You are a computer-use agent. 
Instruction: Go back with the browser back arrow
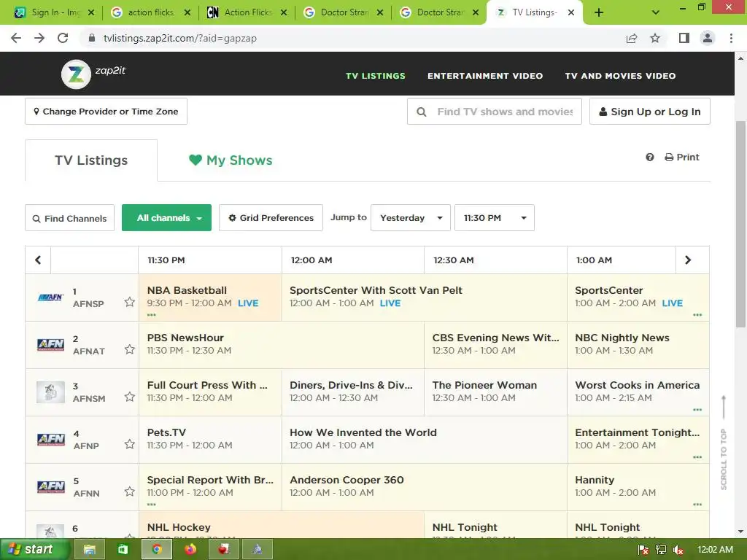[x=16, y=38]
